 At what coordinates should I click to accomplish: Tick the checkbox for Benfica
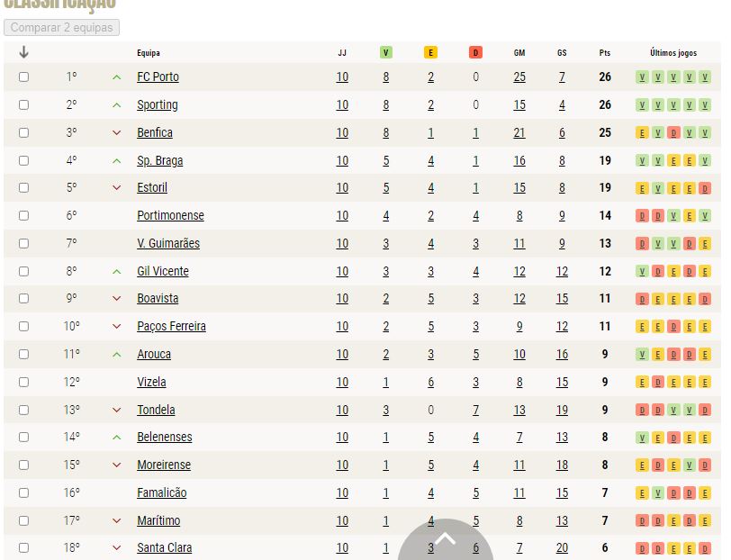23,133
